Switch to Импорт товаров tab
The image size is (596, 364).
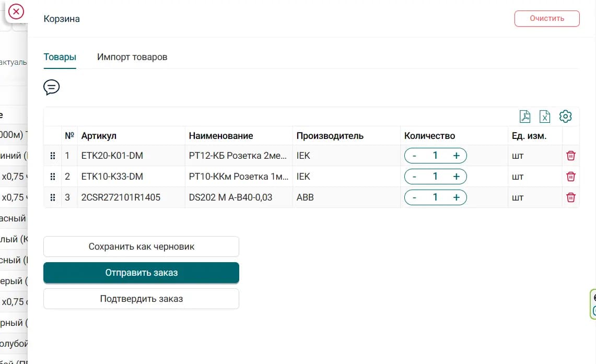[132, 57]
